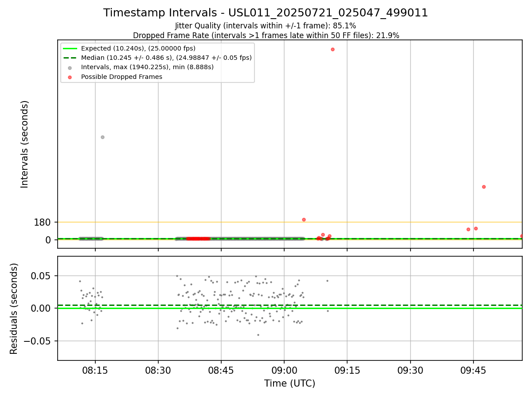
Task: Click the 08:30 time tick label
Action: (158, 371)
